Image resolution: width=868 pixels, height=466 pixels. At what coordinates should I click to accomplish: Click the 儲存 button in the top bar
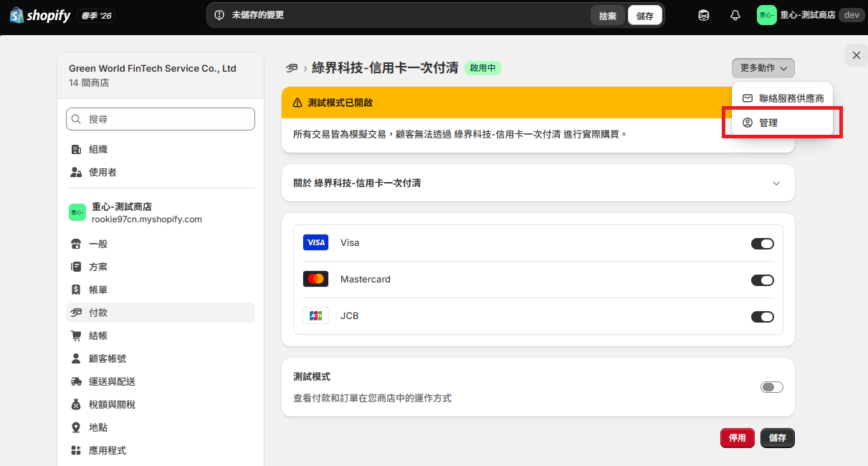[x=645, y=16]
